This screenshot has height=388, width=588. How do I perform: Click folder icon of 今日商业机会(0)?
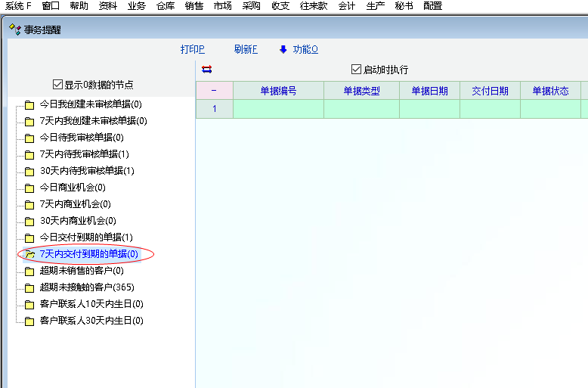(x=29, y=188)
